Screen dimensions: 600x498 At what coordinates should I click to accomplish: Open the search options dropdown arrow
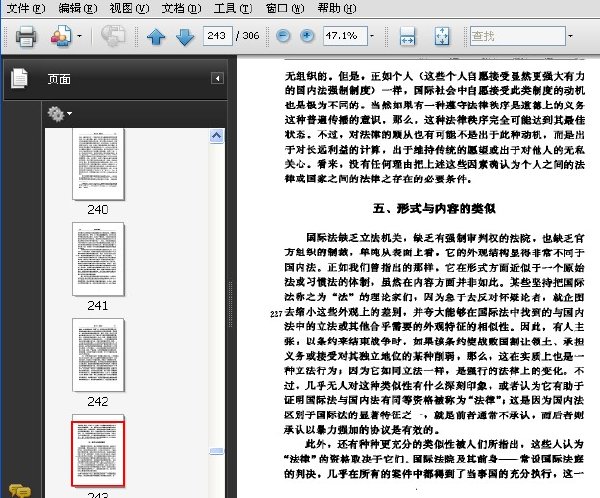(570, 36)
